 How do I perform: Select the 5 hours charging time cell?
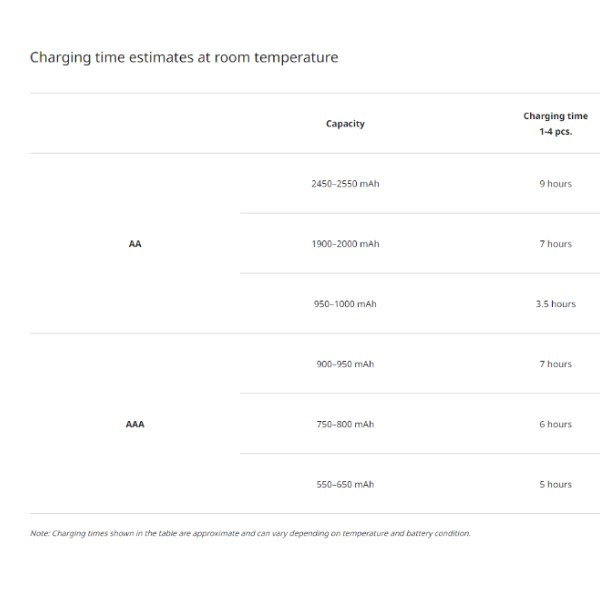pos(555,484)
